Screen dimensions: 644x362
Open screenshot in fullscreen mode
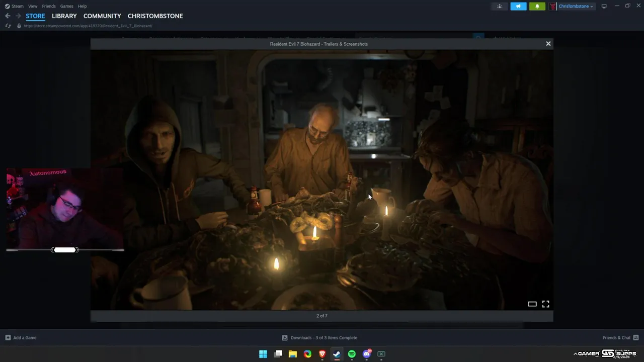coord(545,304)
